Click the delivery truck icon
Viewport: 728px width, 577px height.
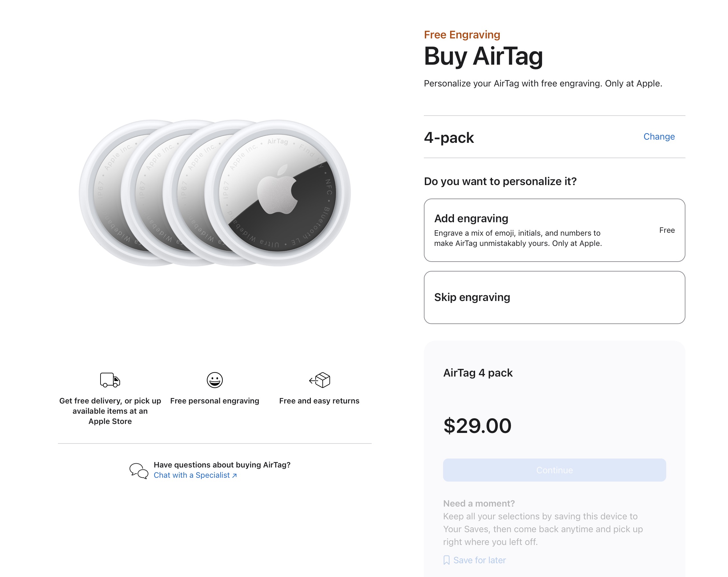(x=110, y=380)
